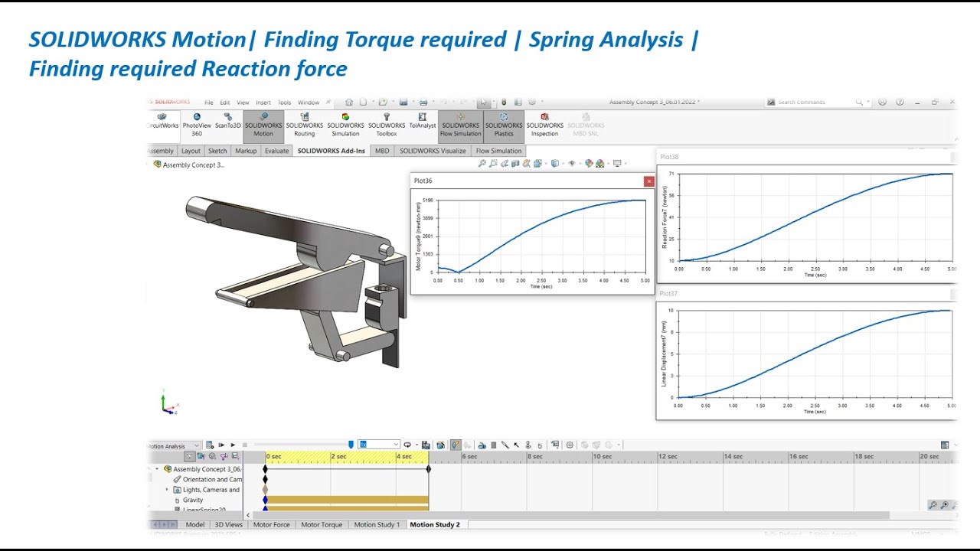Viewport: 980px width, 551px height.
Task: Open the Edit menu
Action: [x=224, y=103]
